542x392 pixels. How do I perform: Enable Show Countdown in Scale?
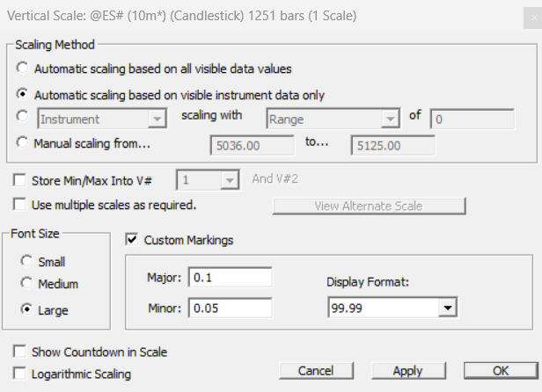20,352
